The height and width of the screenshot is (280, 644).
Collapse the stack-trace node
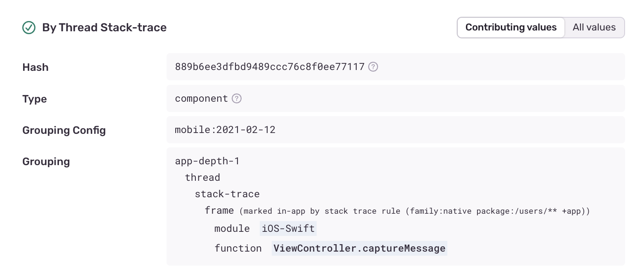click(227, 194)
